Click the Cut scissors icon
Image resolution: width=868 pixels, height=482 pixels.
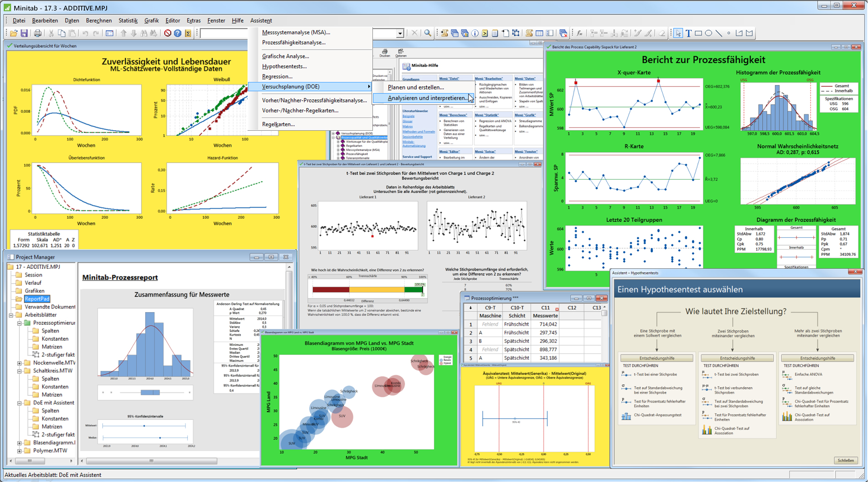(x=51, y=33)
